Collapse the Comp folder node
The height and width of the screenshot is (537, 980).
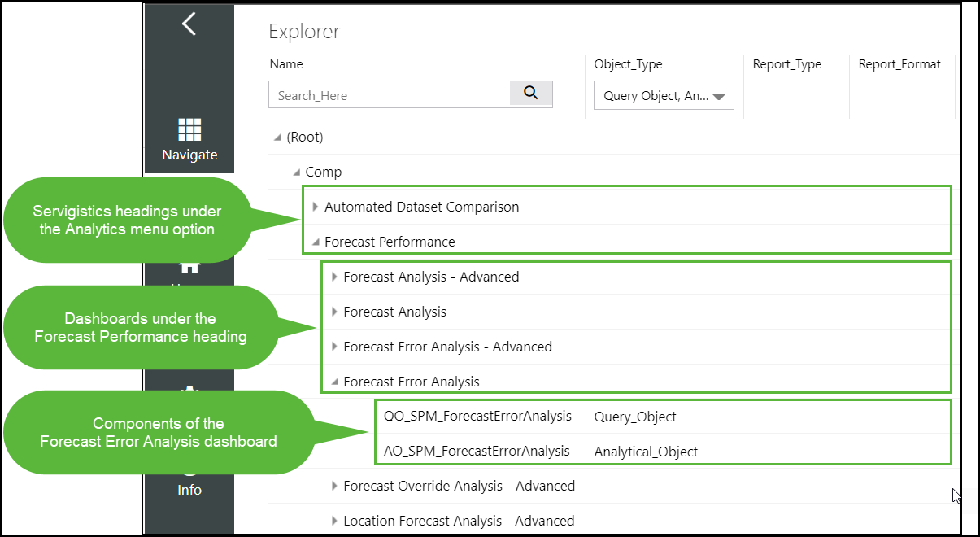click(x=297, y=172)
